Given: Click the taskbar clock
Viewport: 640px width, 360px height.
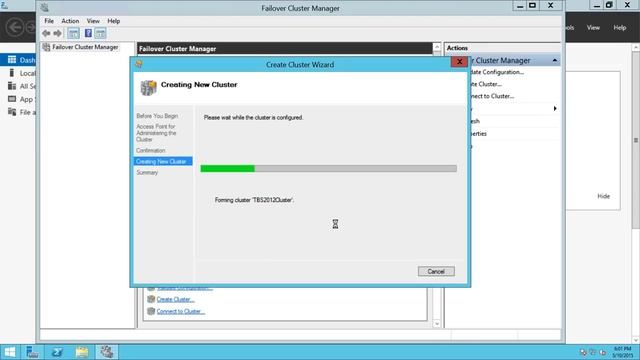Looking at the screenshot, I should pos(622,352).
